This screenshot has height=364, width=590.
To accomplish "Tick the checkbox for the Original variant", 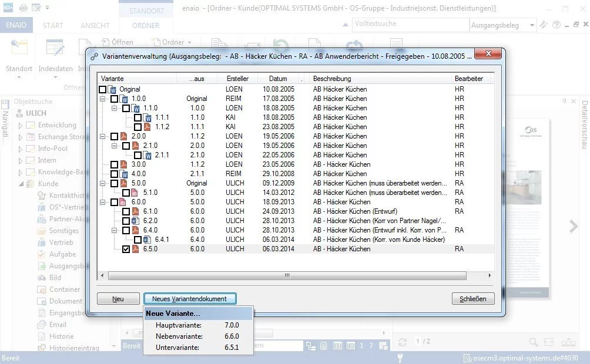I will click(x=102, y=89).
